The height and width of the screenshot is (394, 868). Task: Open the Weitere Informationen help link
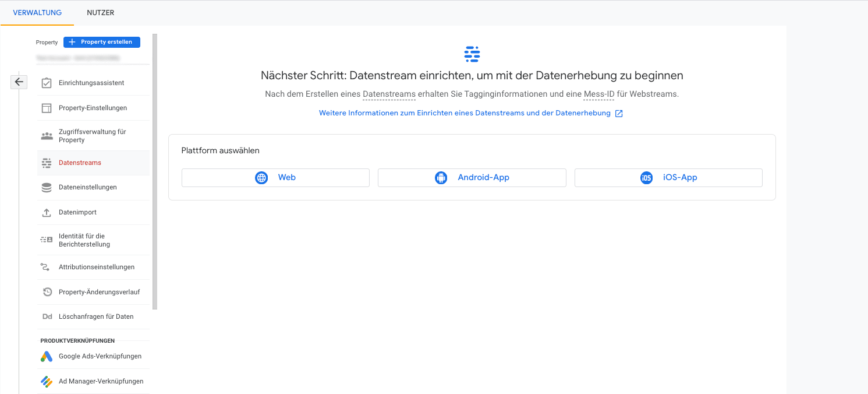click(465, 113)
